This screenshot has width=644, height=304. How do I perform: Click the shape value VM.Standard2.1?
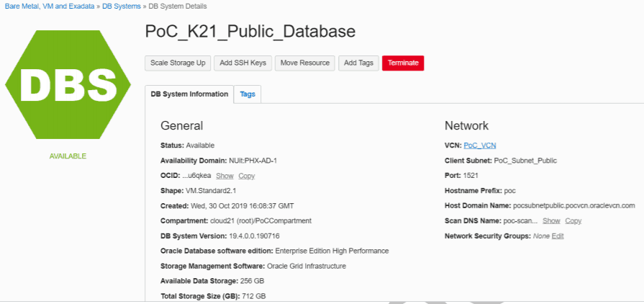pyautogui.click(x=211, y=191)
